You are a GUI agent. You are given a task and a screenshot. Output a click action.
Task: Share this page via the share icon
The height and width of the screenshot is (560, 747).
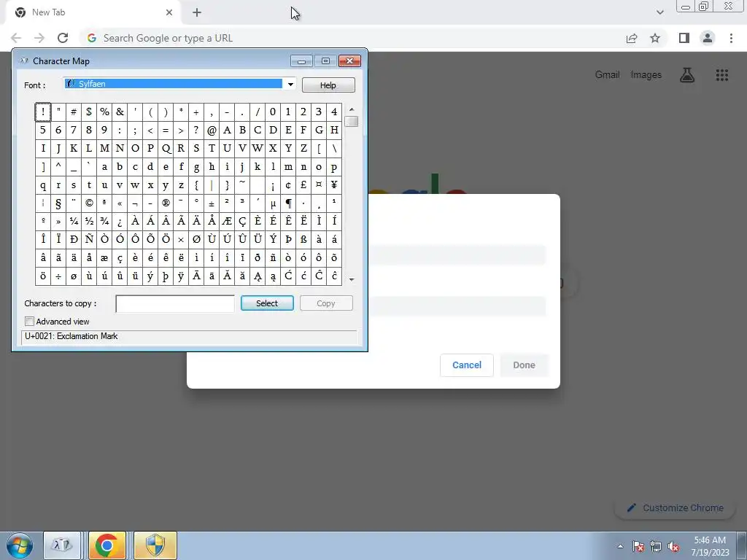632,38
